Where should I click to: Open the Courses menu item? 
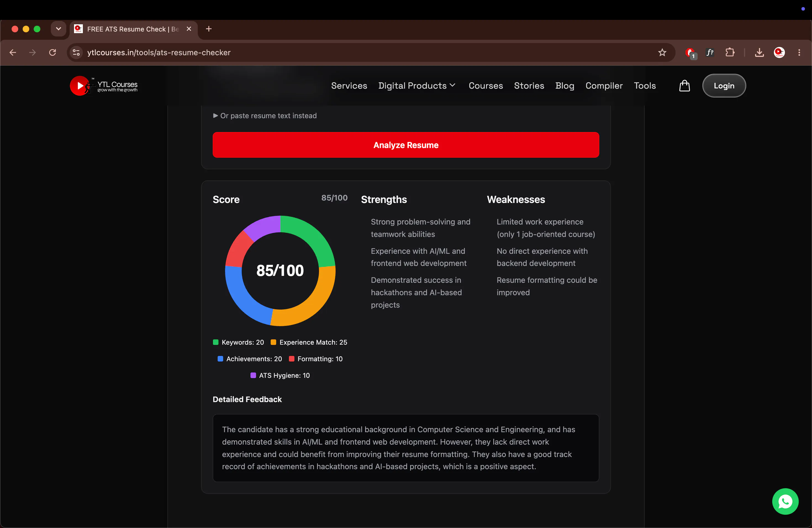tap(486, 86)
